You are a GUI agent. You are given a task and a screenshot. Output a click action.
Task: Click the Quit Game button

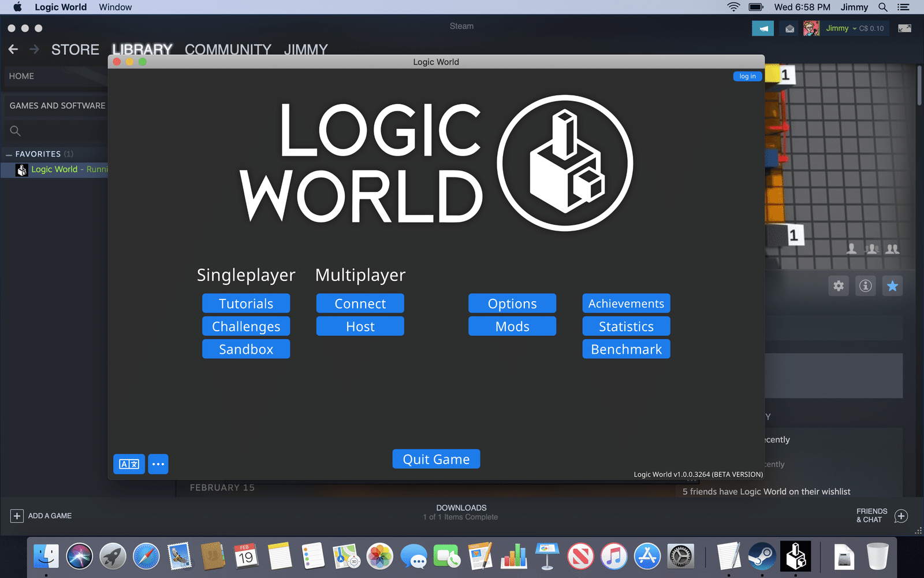click(x=436, y=459)
